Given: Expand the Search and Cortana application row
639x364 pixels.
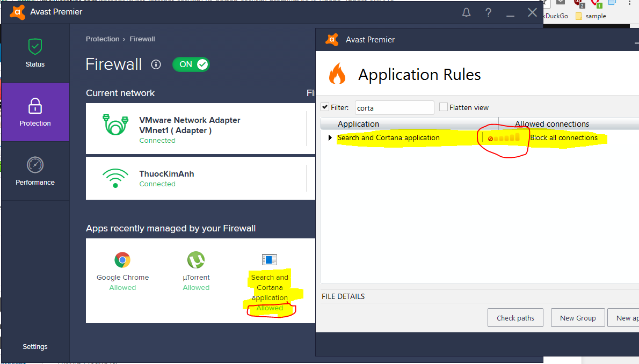Looking at the screenshot, I should [x=330, y=138].
